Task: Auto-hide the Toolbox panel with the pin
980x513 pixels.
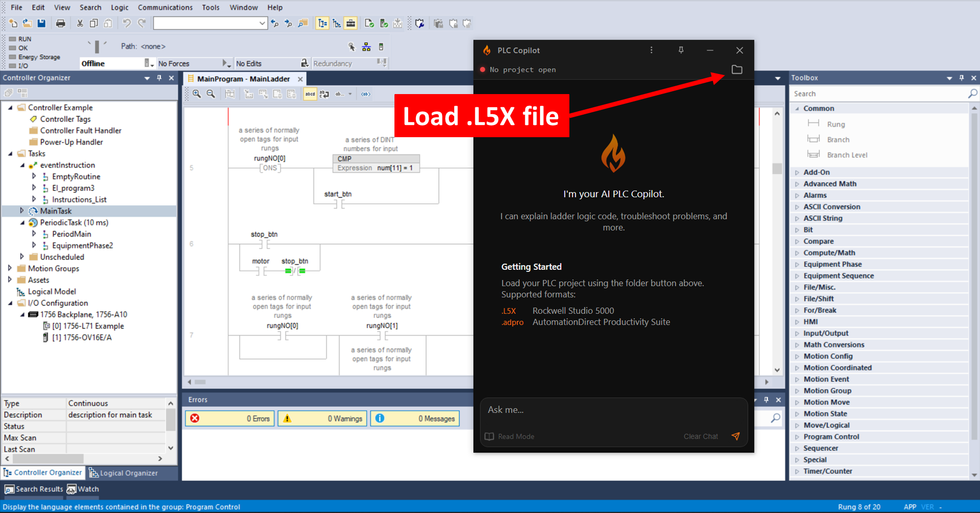Action: click(962, 77)
